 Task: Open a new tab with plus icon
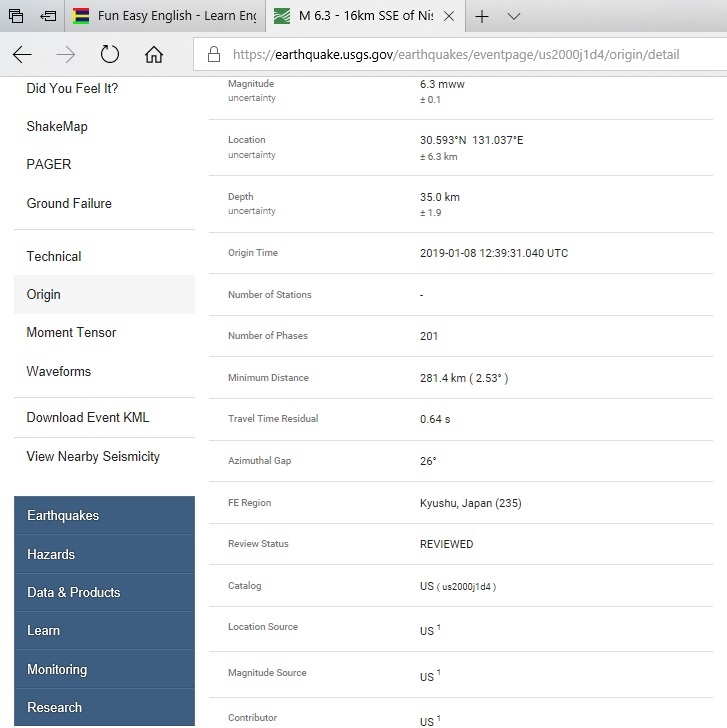[x=482, y=17]
